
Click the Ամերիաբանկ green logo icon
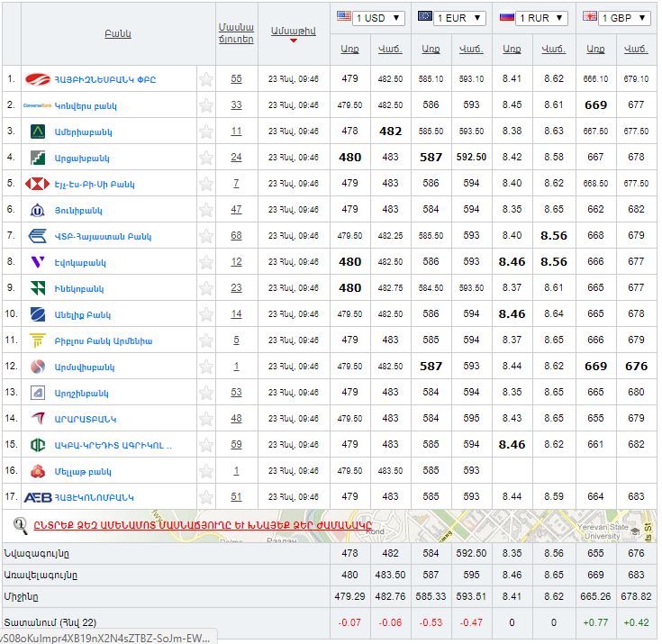click(39, 132)
